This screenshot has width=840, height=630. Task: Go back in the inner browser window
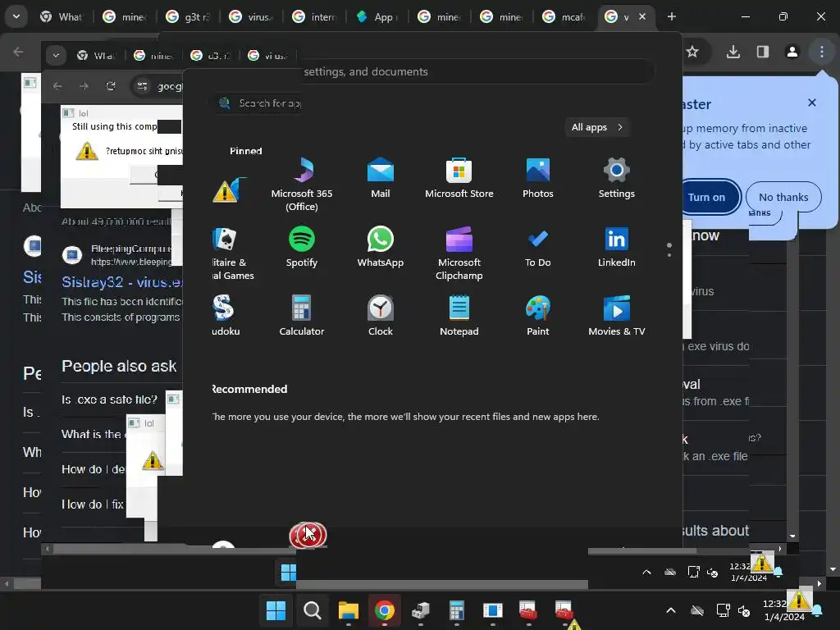click(x=57, y=86)
